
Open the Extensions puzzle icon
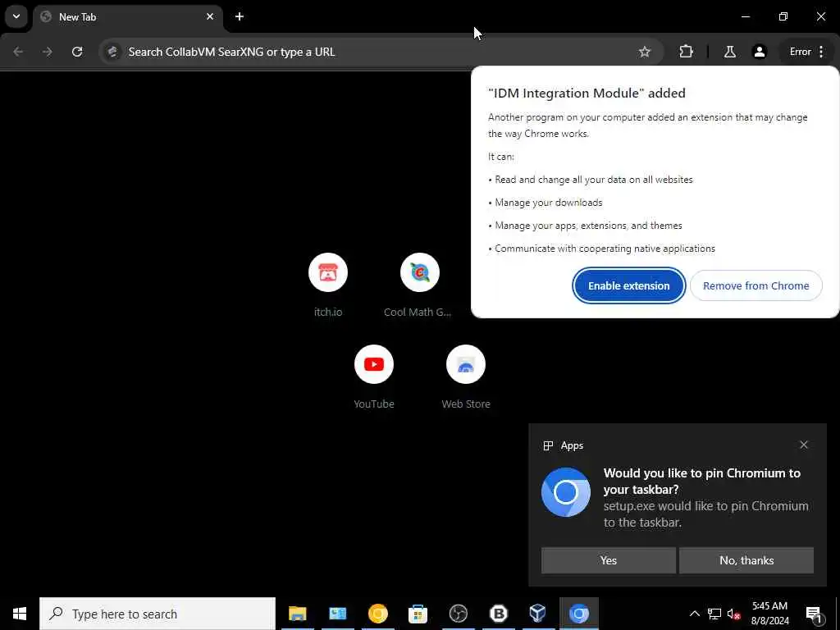686,52
